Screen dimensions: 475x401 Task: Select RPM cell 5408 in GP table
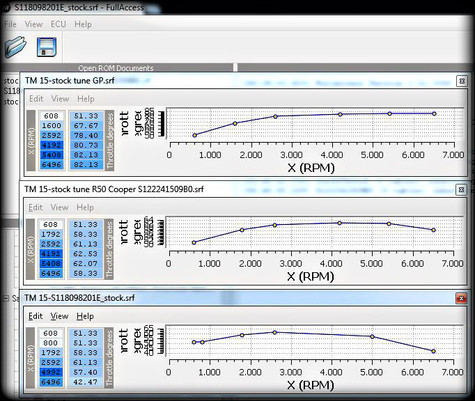click(51, 155)
